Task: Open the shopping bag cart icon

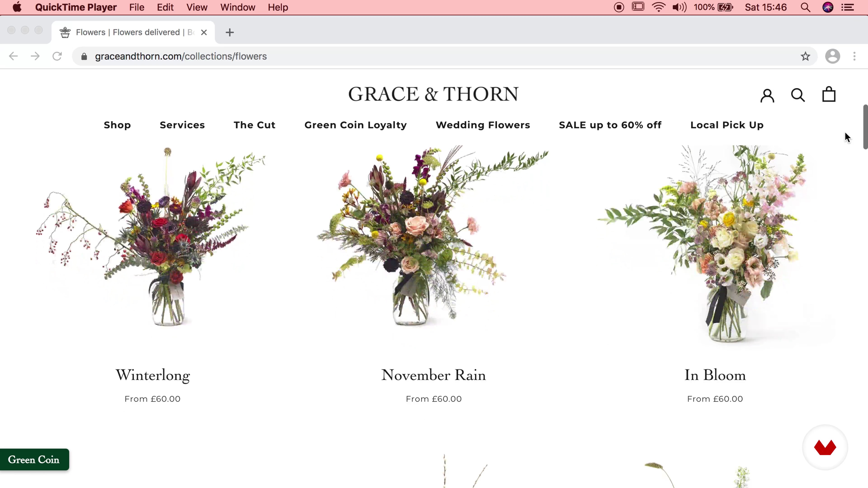Action: [x=829, y=94]
